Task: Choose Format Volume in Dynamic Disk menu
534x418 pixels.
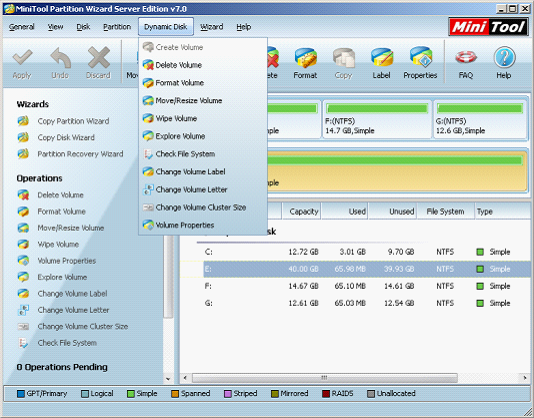Action: [x=203, y=83]
